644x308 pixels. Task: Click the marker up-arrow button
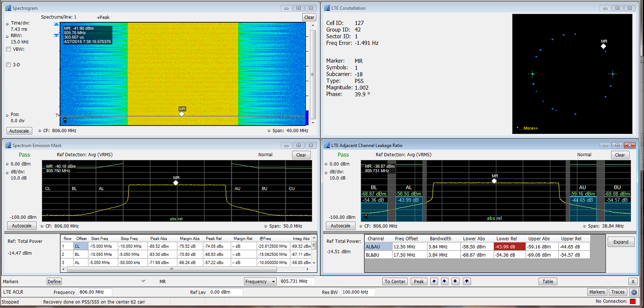coord(467,281)
